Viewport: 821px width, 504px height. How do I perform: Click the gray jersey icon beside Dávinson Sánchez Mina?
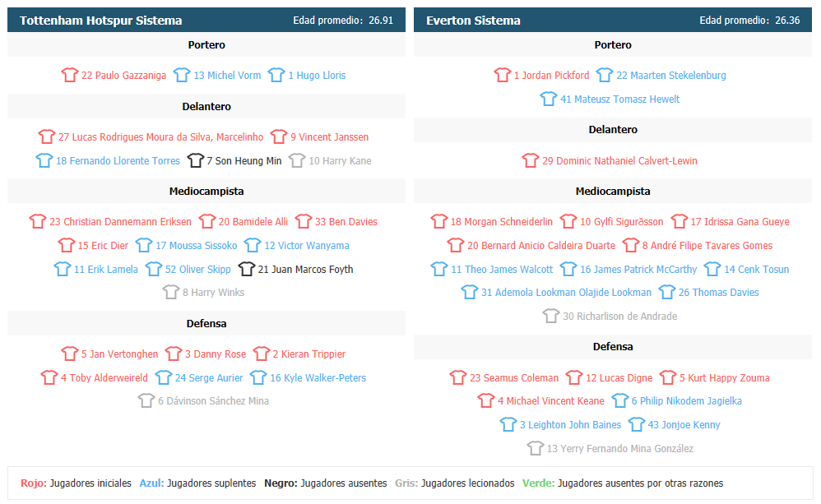coord(146,401)
